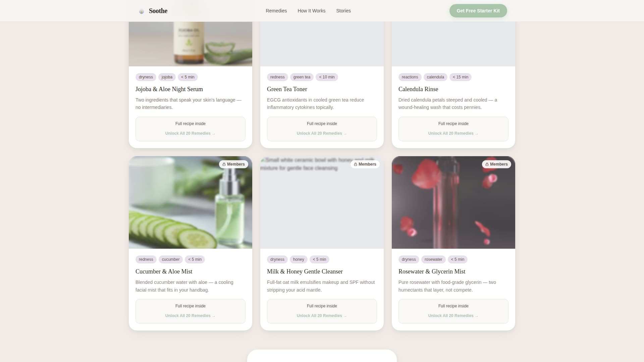Click the < 5 min tag on Rosewater card
The image size is (644, 362).
(x=458, y=259)
